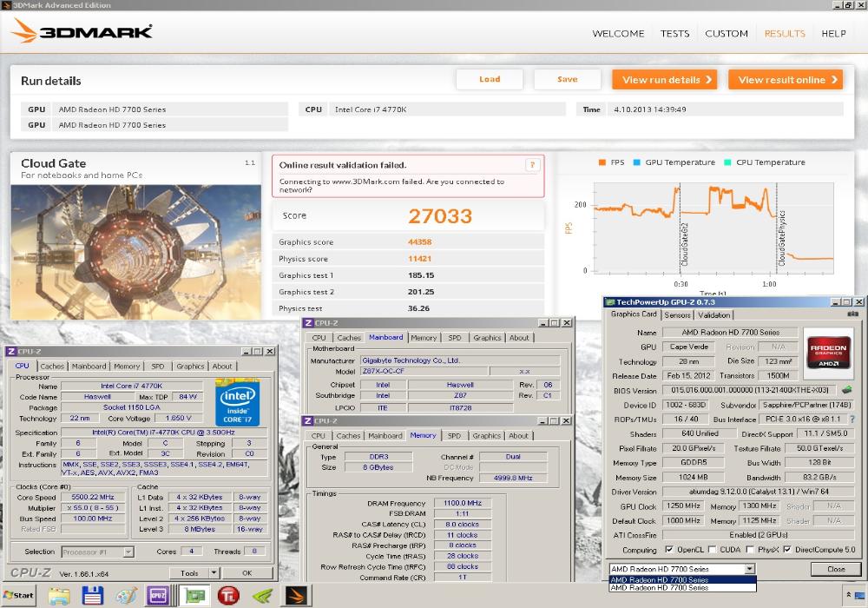
Task: Click the overall score value 27033
Action: (440, 216)
